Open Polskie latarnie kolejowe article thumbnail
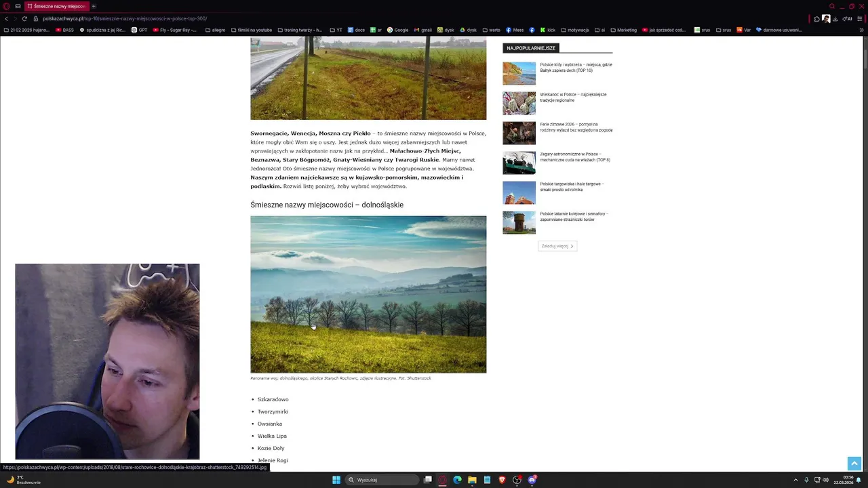The width and height of the screenshot is (868, 488). click(519, 222)
